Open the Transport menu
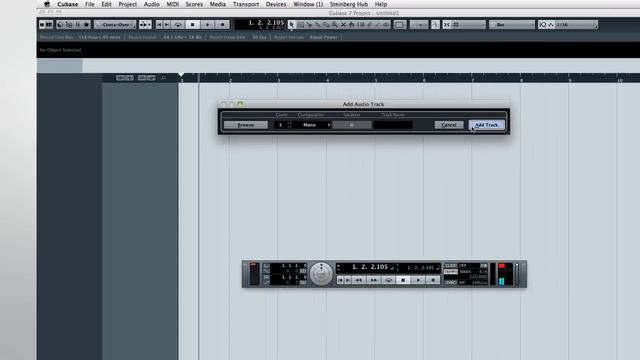The image size is (640, 360). point(246,4)
